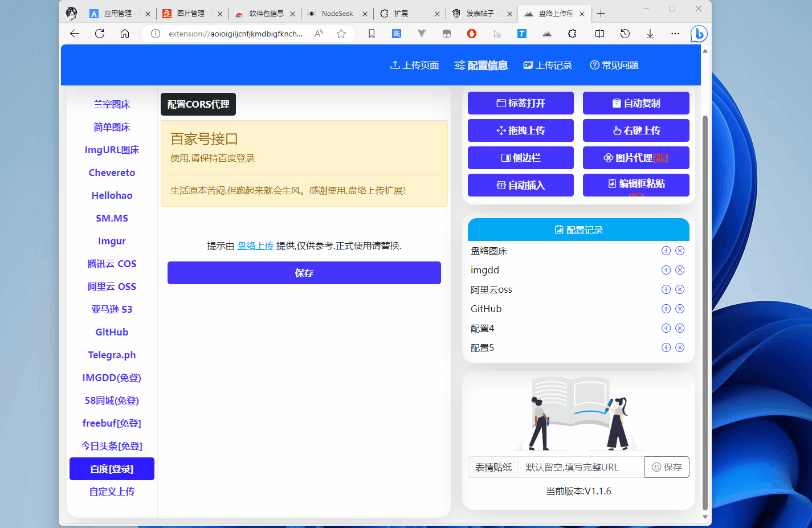Open the 上传记录 nav item
The height and width of the screenshot is (528, 812).
(548, 66)
